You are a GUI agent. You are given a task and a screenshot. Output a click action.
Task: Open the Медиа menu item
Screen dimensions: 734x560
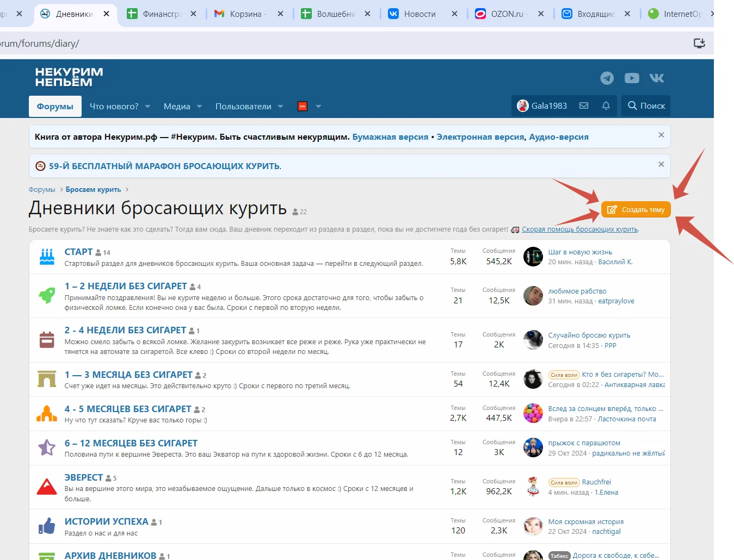point(177,107)
